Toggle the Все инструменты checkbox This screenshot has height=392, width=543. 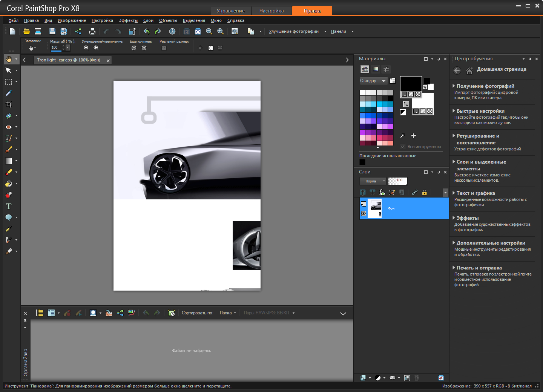click(403, 147)
